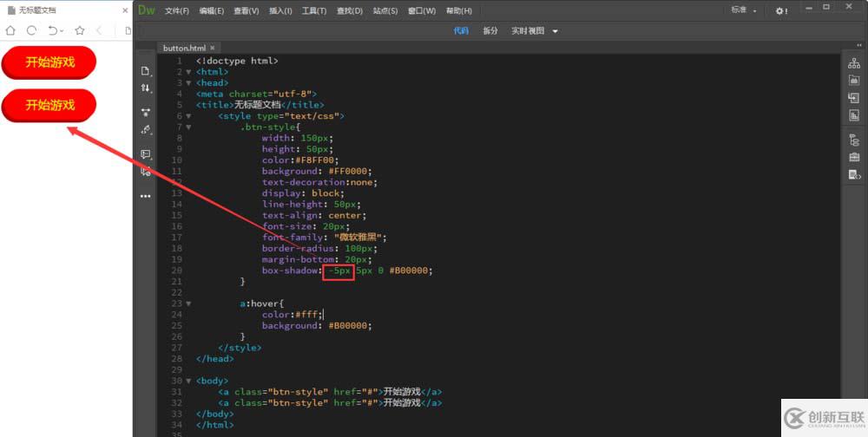The width and height of the screenshot is (868, 437).
Task: Click the #FF0000 background value on line 11
Action: [350, 171]
